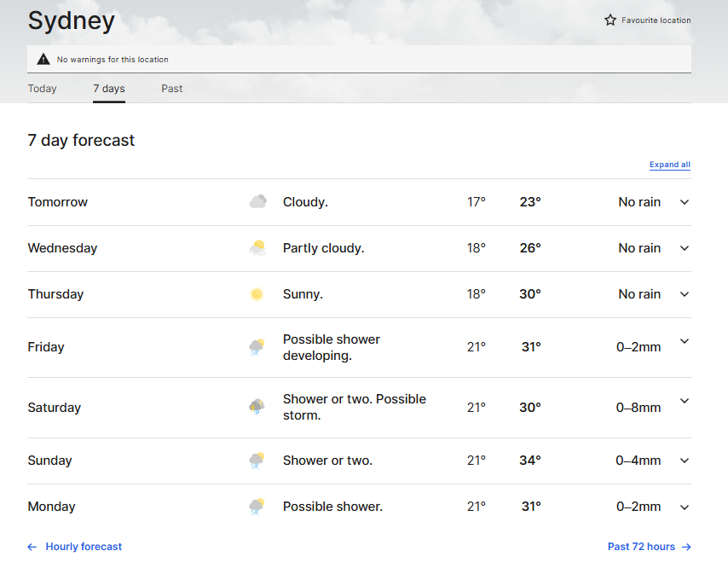The width and height of the screenshot is (728, 574).
Task: Click the 'Partly cloudy.' description text
Action: tap(324, 248)
